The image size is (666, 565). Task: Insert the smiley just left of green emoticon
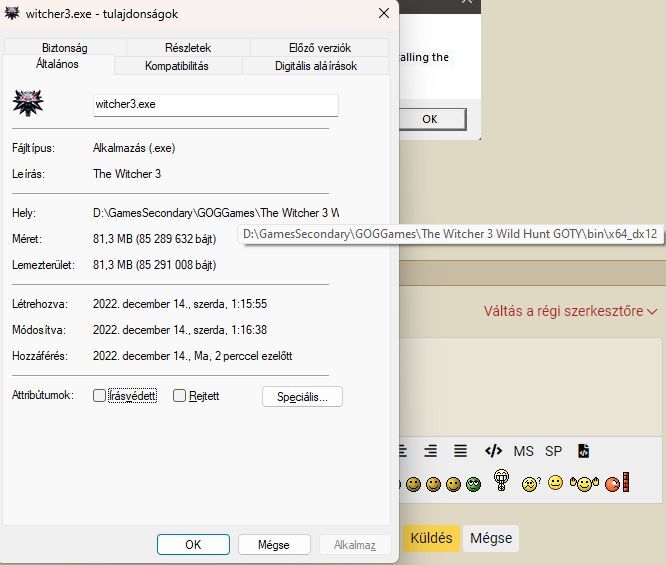(454, 484)
